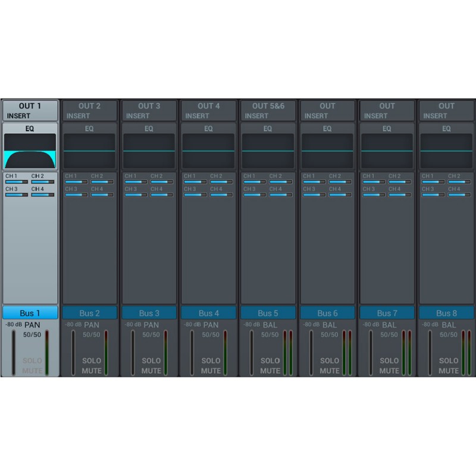Open the INSERT section of OUT 4
Screen dimensions: 476x476
tap(208, 111)
